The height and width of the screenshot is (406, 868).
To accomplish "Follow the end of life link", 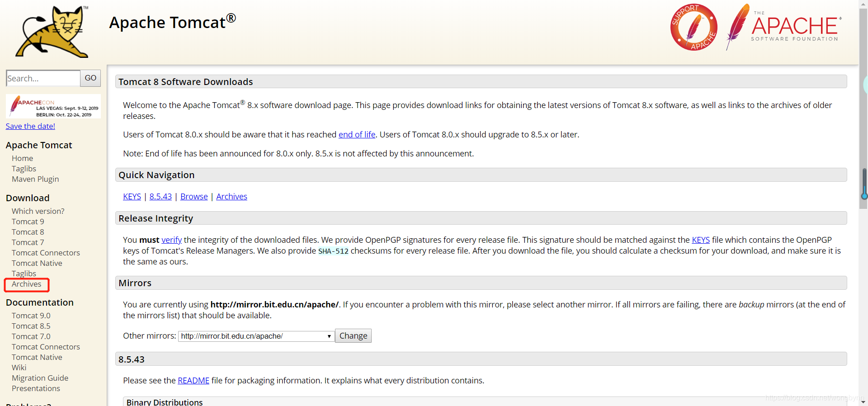I will [x=357, y=135].
